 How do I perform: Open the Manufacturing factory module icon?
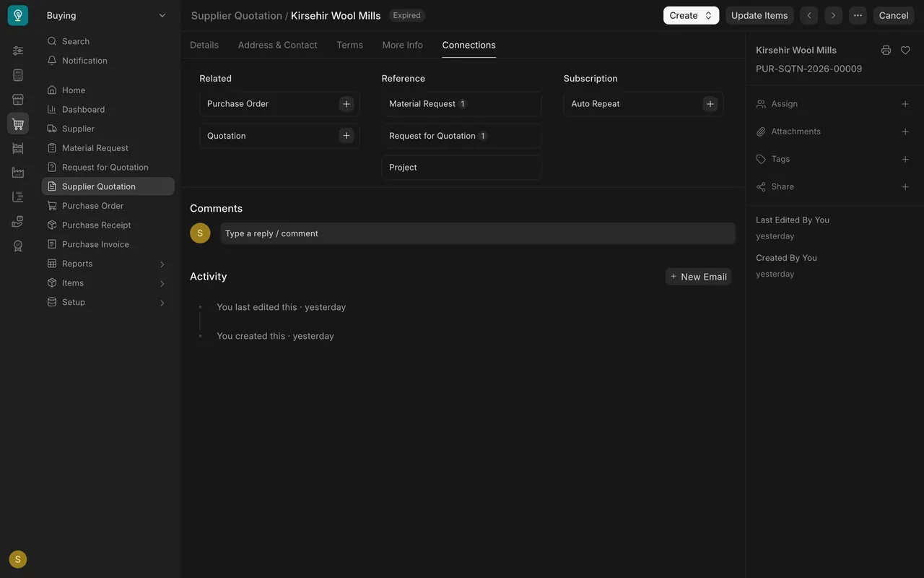pos(18,173)
